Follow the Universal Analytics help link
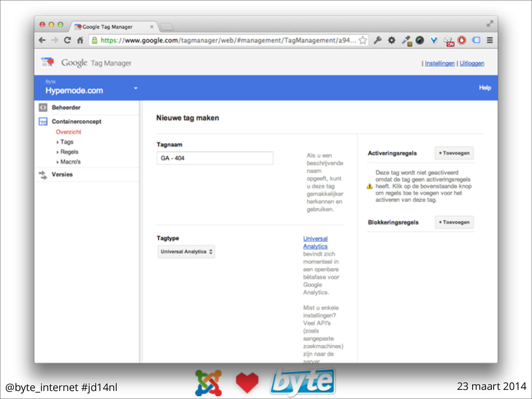 tap(315, 242)
